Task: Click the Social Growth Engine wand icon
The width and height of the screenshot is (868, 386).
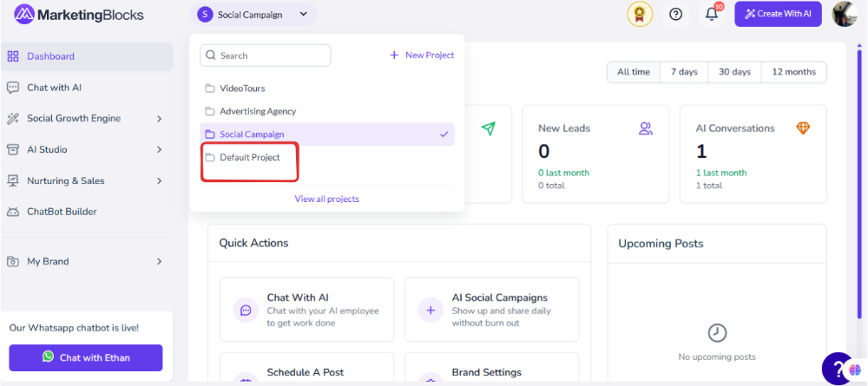Action: (13, 118)
